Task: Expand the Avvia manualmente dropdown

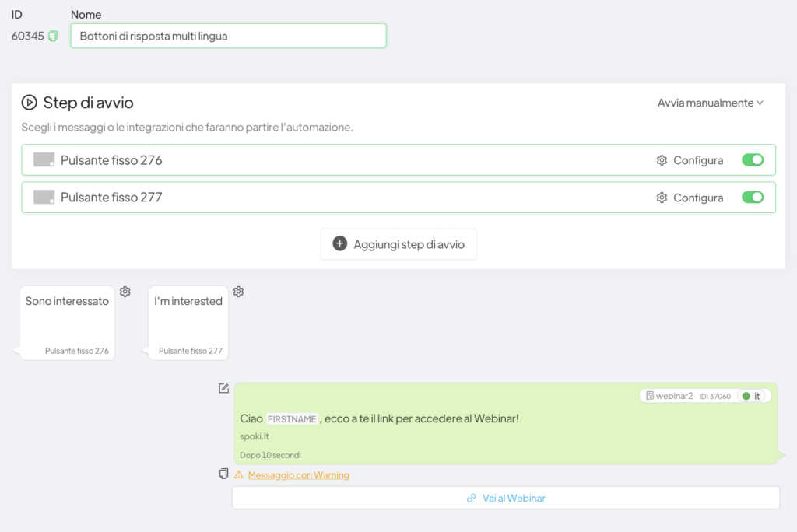Action: (710, 103)
